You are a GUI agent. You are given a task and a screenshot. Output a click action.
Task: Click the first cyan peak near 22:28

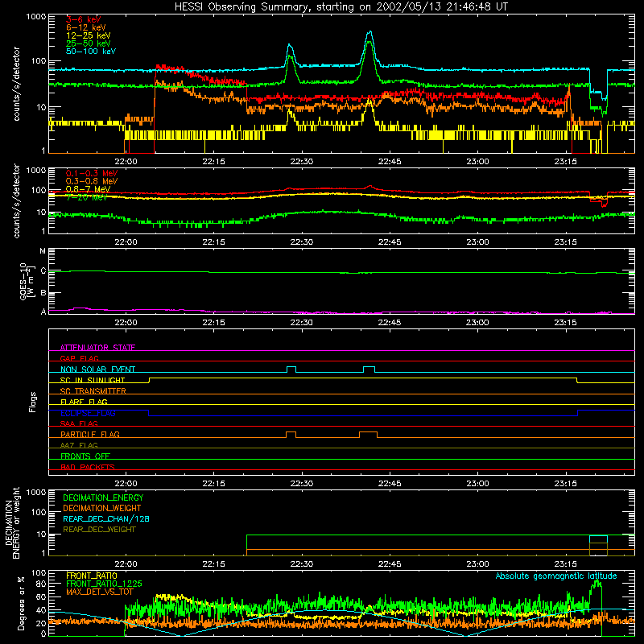[x=290, y=45]
